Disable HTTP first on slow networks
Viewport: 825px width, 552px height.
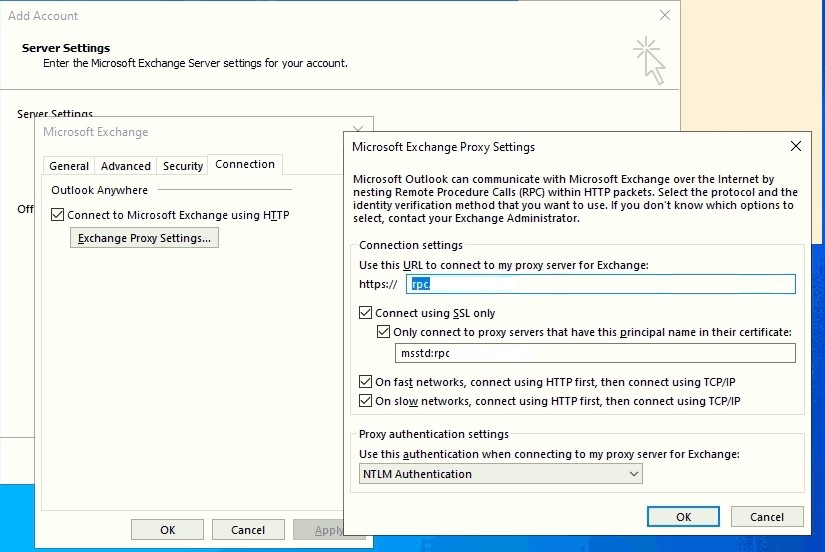coord(366,402)
